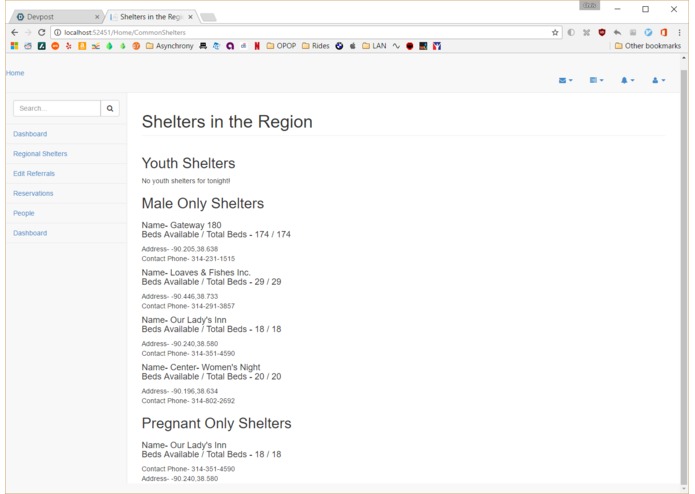Close the Shelters in the Region tab

click(x=190, y=17)
